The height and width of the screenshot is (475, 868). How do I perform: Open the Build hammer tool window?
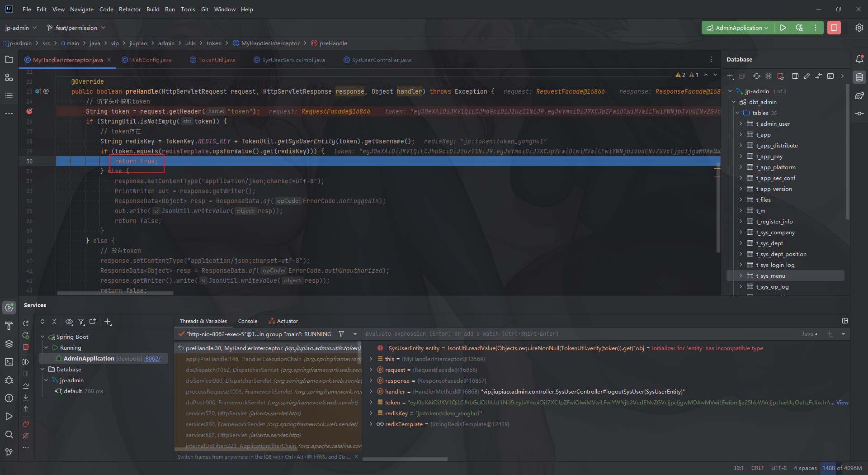point(9,326)
